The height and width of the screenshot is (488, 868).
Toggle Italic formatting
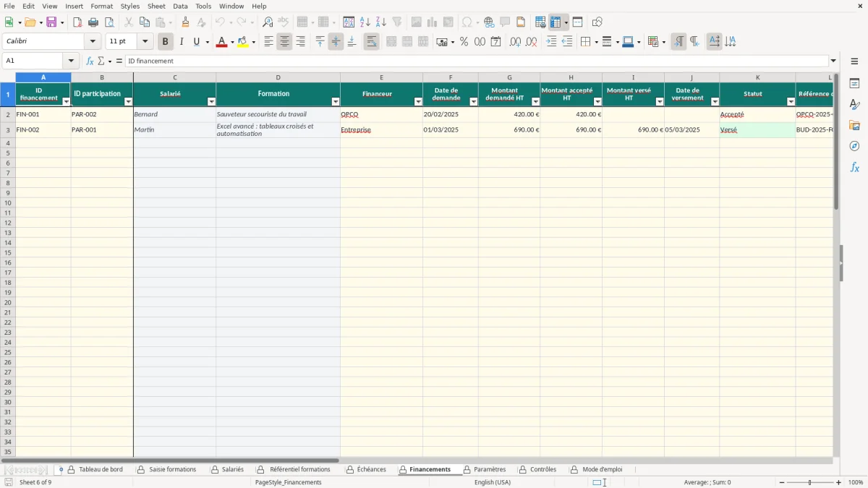coord(182,42)
